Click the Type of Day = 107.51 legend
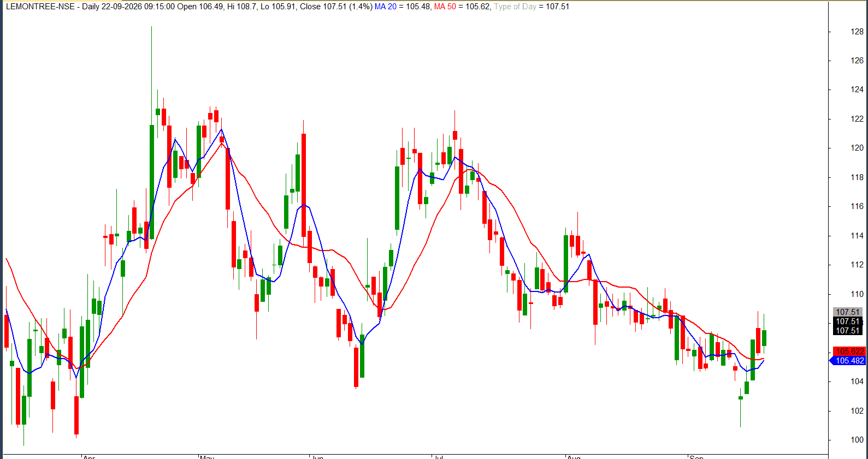The width and height of the screenshot is (868, 459). coord(532,7)
